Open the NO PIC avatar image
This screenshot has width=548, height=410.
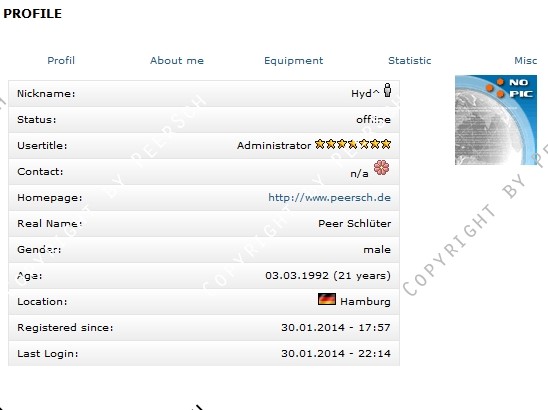(x=496, y=120)
